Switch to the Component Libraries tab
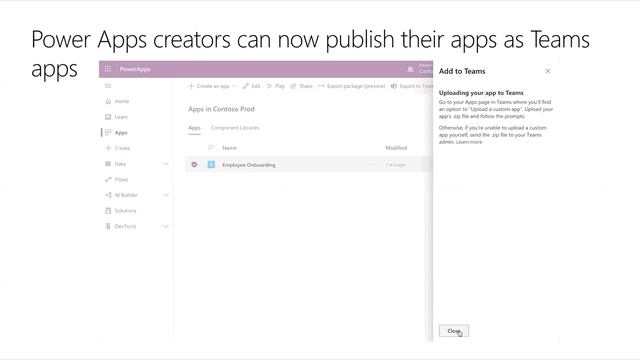Image resolution: width=640 pixels, height=360 pixels. click(x=235, y=128)
